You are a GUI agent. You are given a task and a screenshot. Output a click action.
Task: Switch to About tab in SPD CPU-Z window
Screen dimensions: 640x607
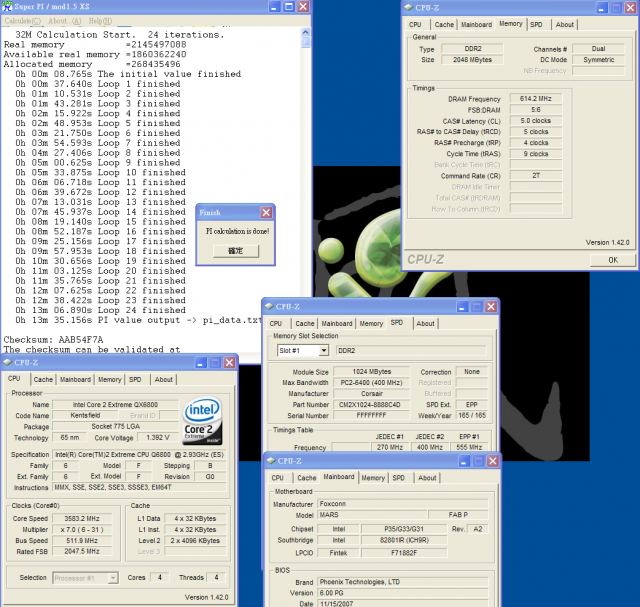425,323
